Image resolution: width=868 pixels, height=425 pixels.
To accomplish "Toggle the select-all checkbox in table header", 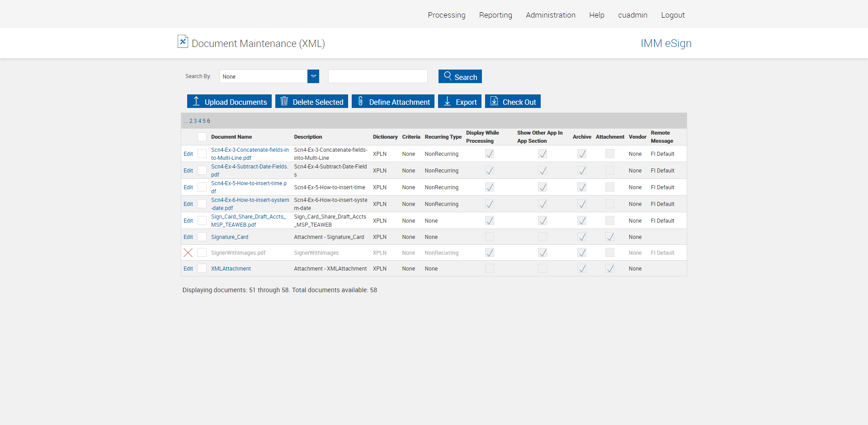I will coord(202,137).
